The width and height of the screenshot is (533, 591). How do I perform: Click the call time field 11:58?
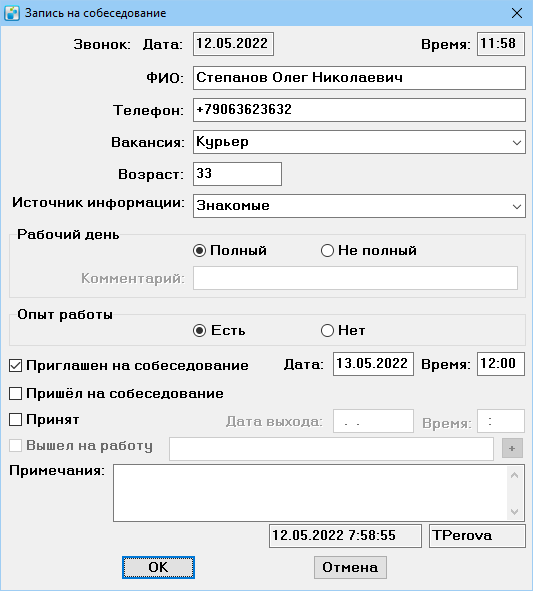pos(501,44)
